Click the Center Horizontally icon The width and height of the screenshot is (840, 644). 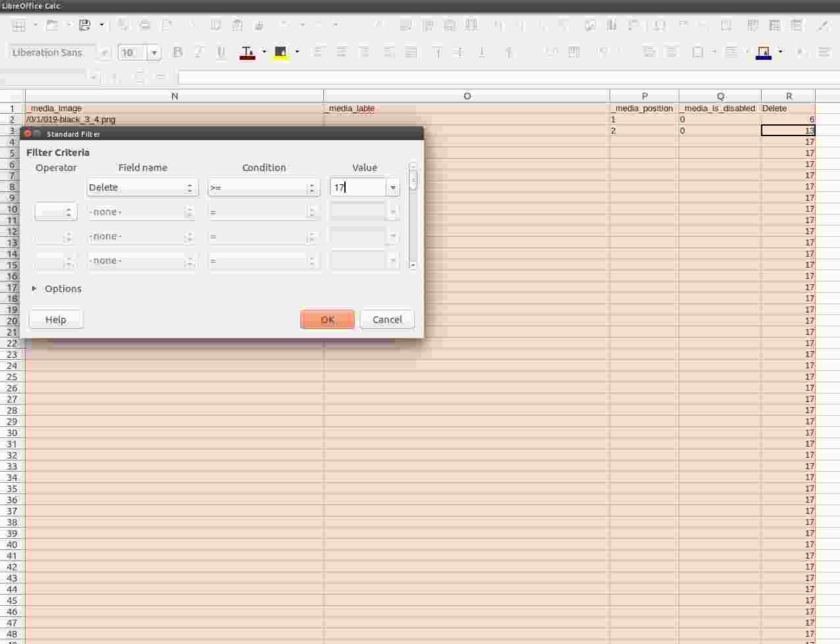(x=341, y=52)
